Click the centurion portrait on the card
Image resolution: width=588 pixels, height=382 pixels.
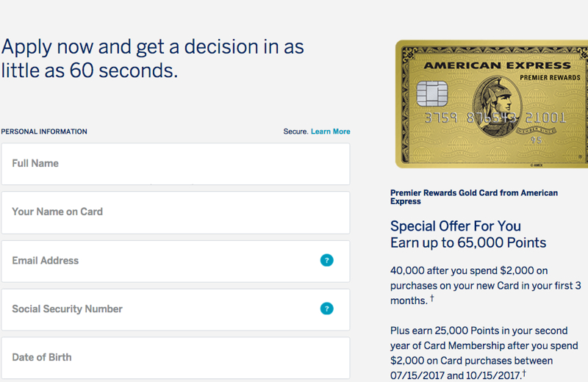click(497, 107)
